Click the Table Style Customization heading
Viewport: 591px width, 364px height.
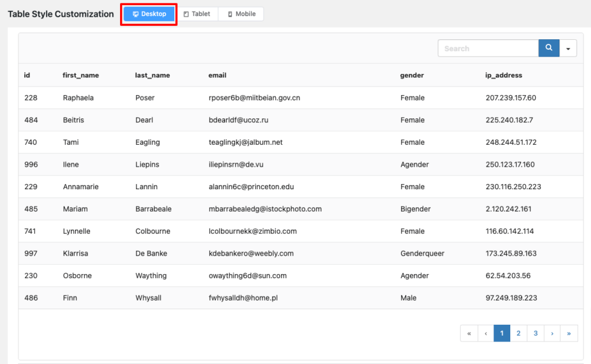(x=61, y=14)
